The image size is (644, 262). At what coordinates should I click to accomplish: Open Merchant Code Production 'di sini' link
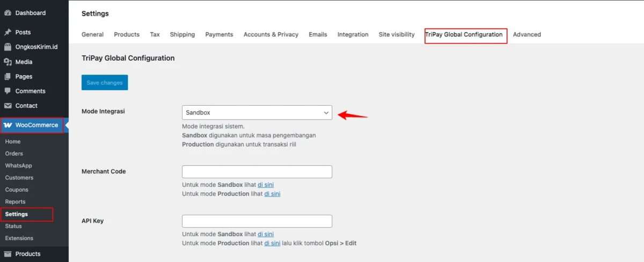click(x=272, y=194)
